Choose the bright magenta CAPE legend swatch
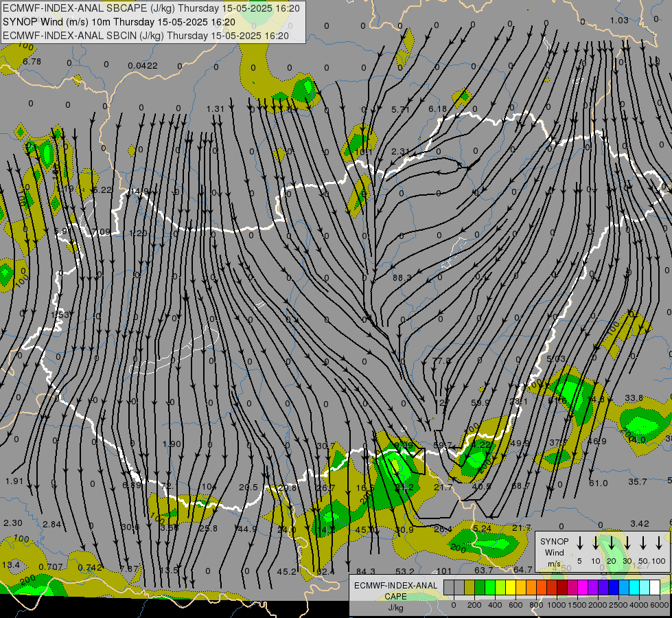The width and height of the screenshot is (672, 618). (x=583, y=587)
